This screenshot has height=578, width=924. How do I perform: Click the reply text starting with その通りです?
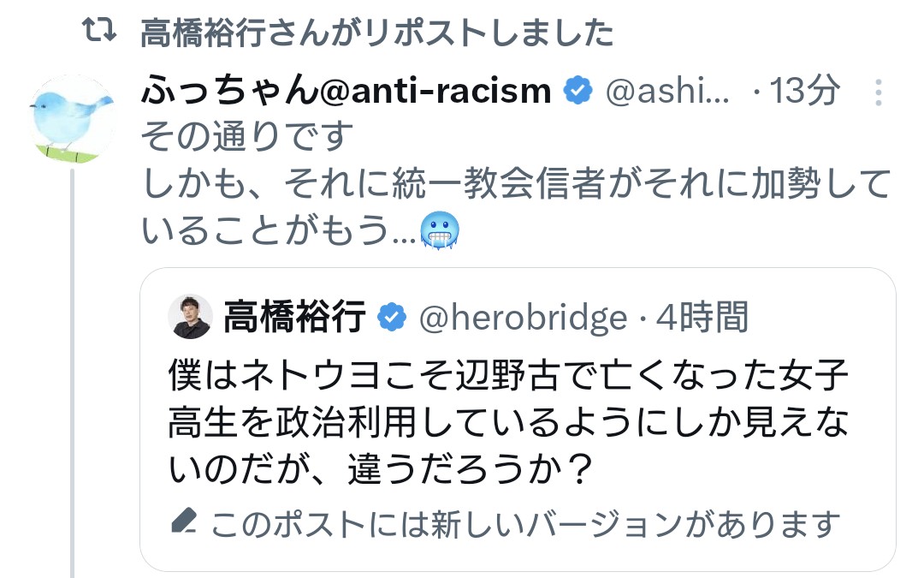(x=247, y=135)
